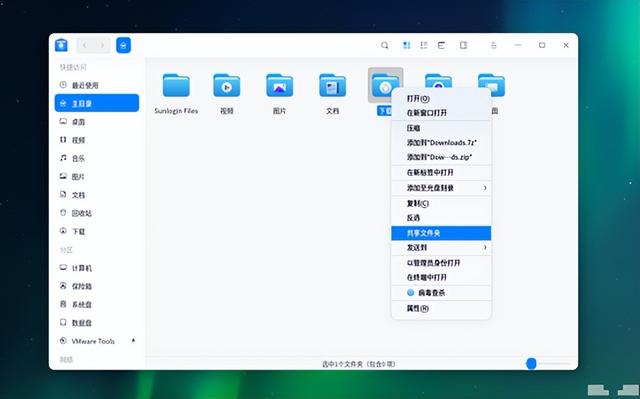Choose 添加到"Downloads.7z" in the context menu
The image size is (640, 399).
(x=441, y=142)
